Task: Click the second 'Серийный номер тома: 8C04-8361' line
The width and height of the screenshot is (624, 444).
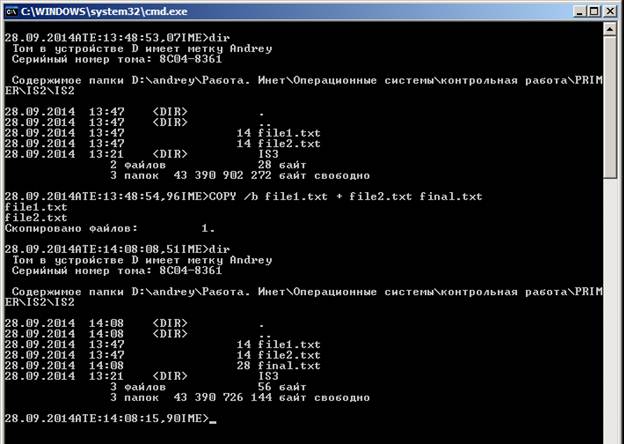Action: pyautogui.click(x=117, y=271)
